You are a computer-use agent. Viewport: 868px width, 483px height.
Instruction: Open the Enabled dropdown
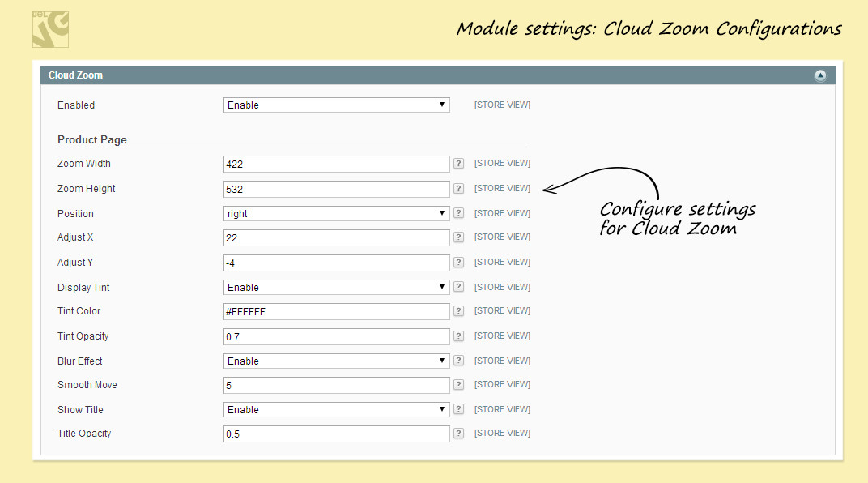click(x=336, y=105)
